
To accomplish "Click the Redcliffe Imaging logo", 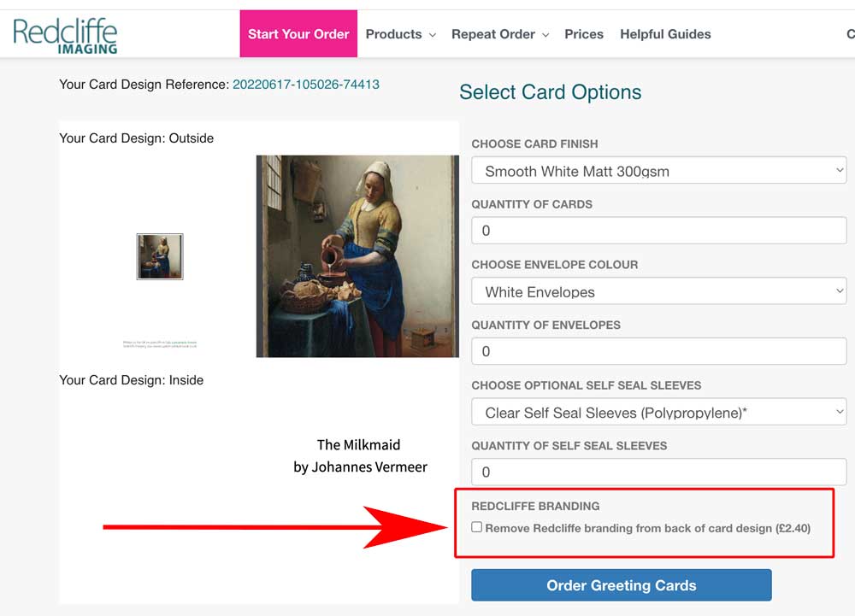I will [x=65, y=34].
